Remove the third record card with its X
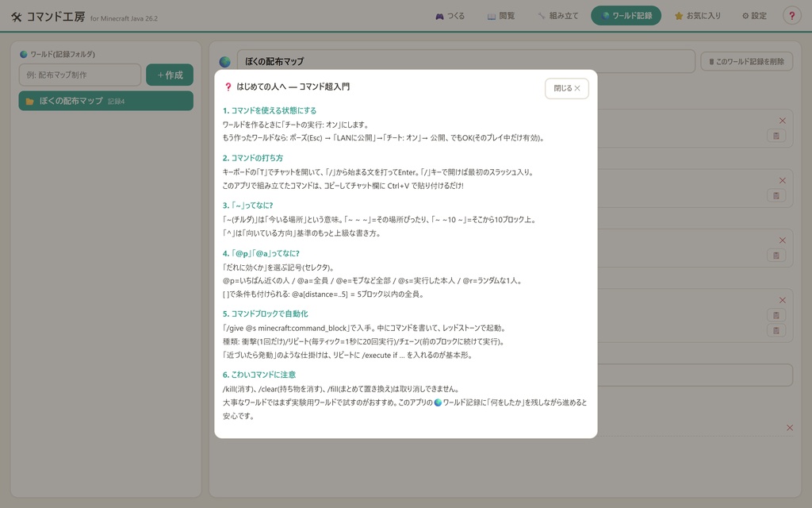Image resolution: width=812 pixels, height=508 pixels. (x=783, y=240)
